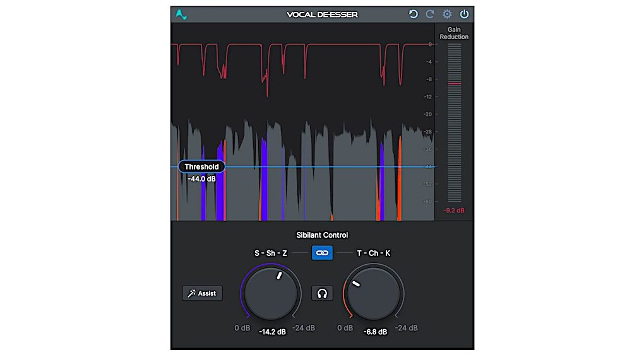This screenshot has height=355, width=644.
Task: Toggle the link button between sibilant knobs
Action: (x=322, y=253)
